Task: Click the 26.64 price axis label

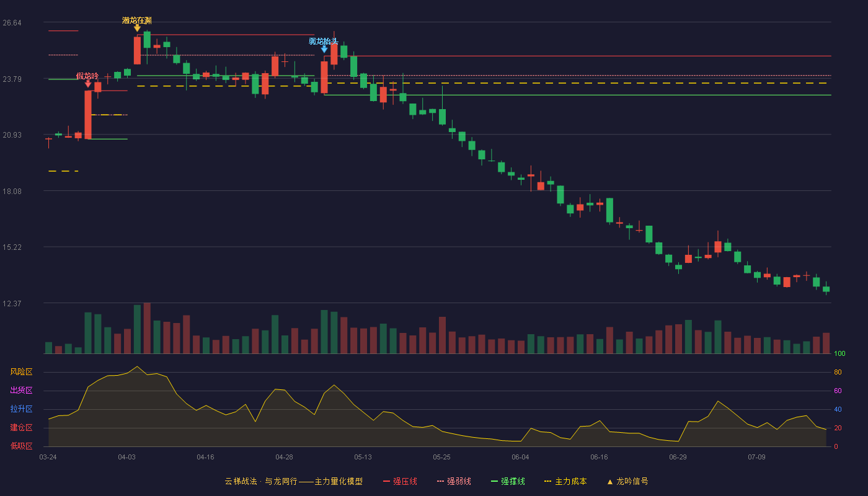Action: [12, 23]
